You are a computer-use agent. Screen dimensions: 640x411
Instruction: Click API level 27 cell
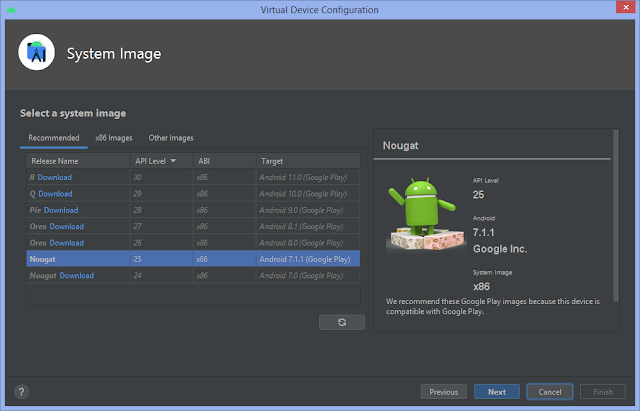click(162, 226)
